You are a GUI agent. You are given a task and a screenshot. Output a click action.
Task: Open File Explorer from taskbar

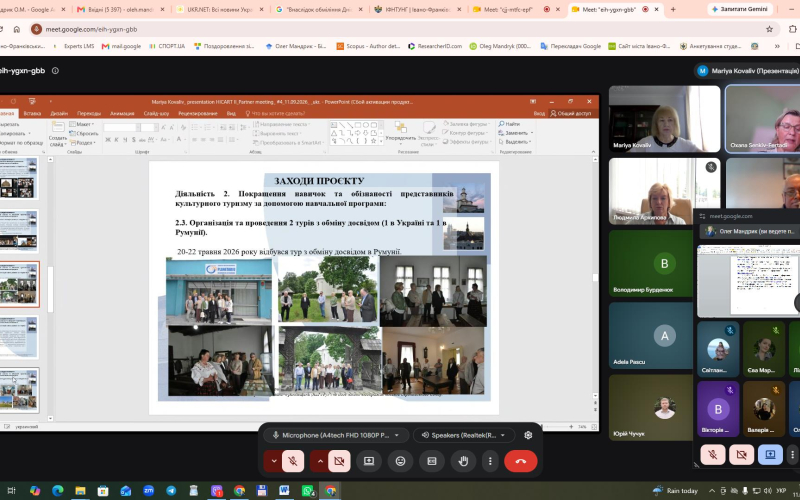tap(80, 491)
